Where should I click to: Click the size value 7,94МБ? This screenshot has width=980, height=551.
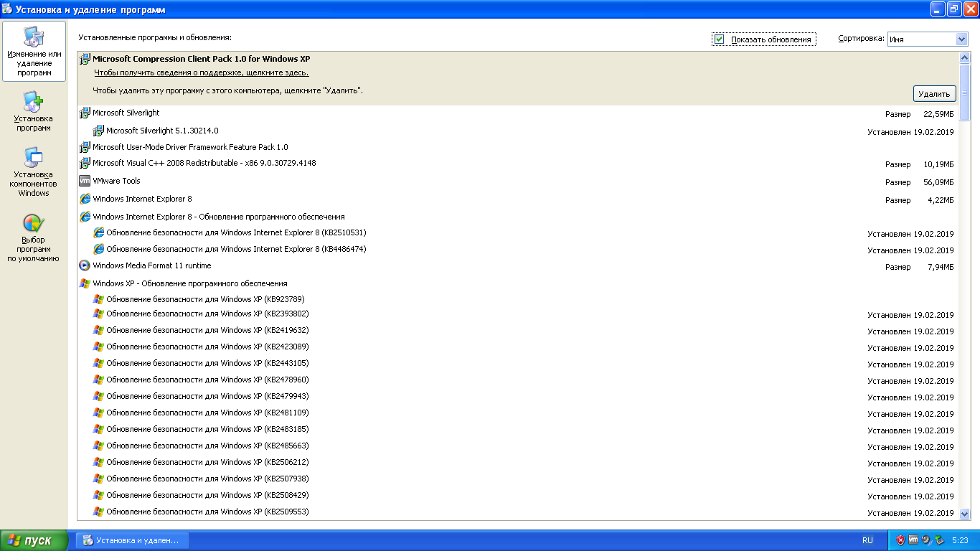coord(941,267)
